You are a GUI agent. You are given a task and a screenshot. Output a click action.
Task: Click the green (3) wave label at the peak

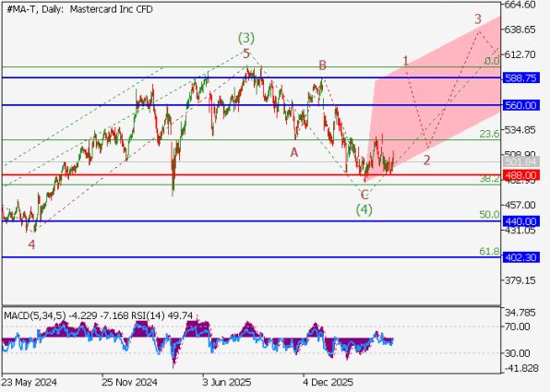246,38
